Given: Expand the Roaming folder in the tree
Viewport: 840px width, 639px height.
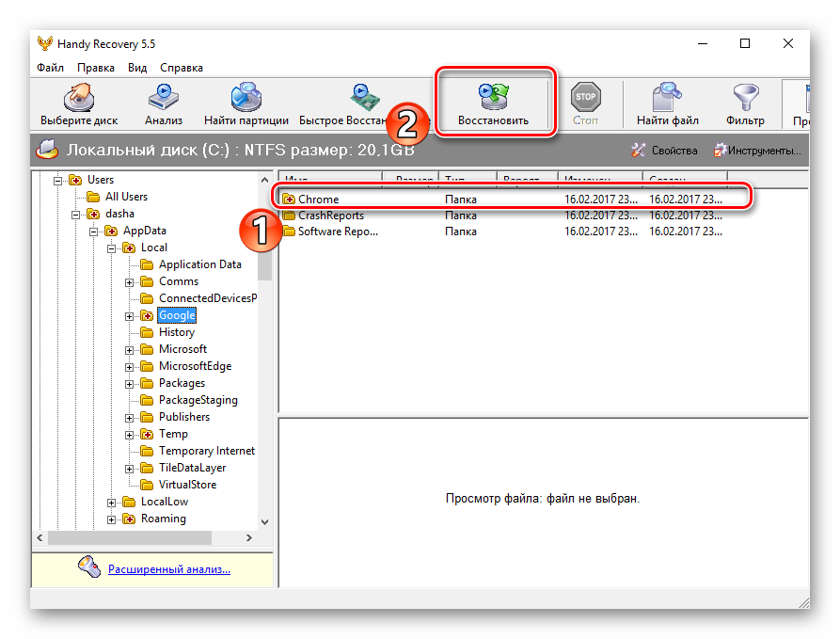Looking at the screenshot, I should [112, 519].
